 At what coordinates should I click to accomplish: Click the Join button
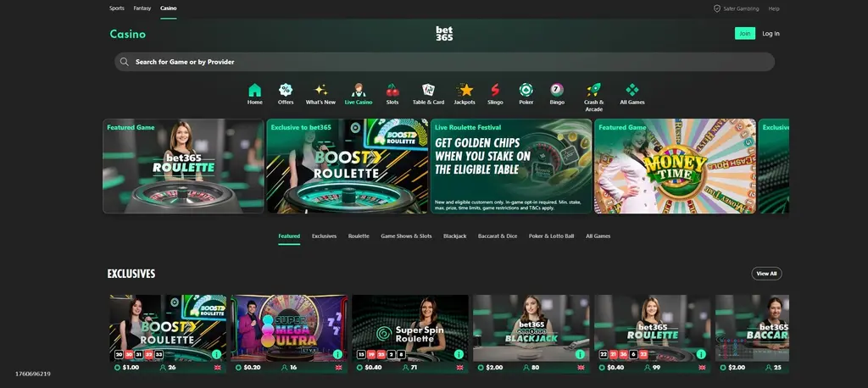744,34
